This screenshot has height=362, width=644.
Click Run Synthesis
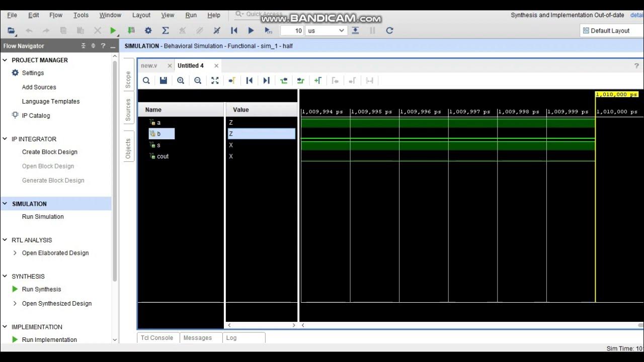point(41,289)
